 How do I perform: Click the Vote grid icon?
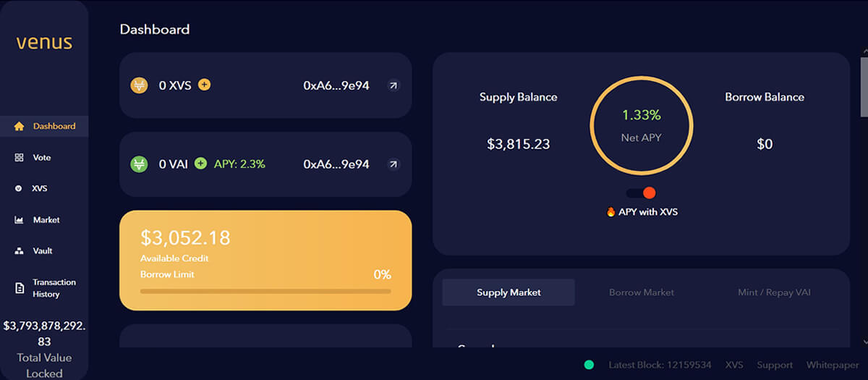coord(20,157)
